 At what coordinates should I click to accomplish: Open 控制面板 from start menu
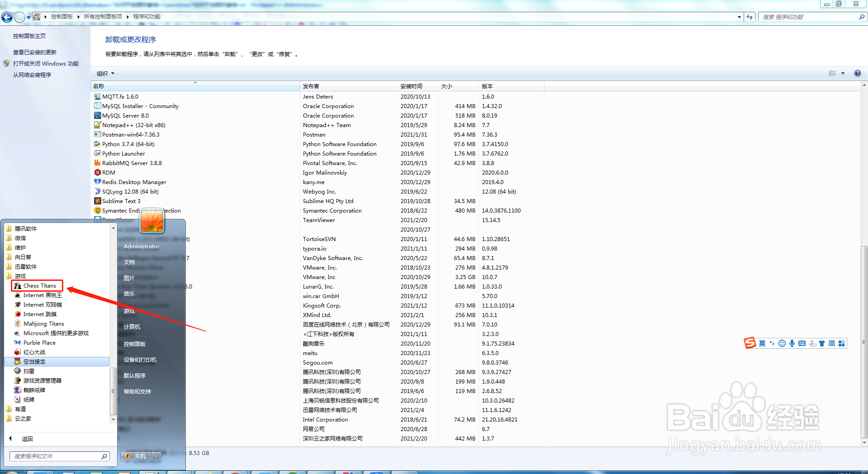(135, 344)
